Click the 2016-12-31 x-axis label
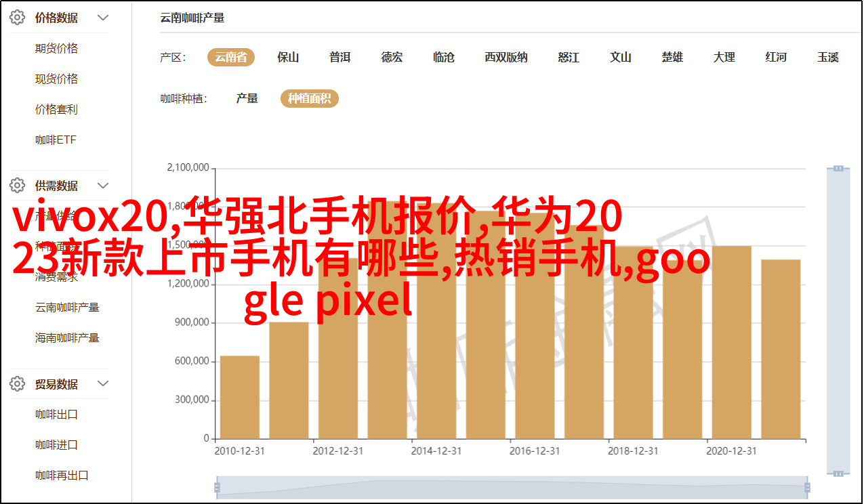This screenshot has height=504, width=864. point(535,450)
